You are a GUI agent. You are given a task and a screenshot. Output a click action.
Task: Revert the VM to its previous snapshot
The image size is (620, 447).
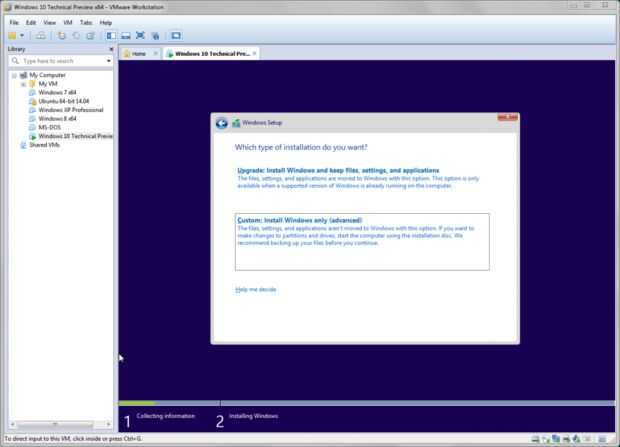click(x=76, y=36)
